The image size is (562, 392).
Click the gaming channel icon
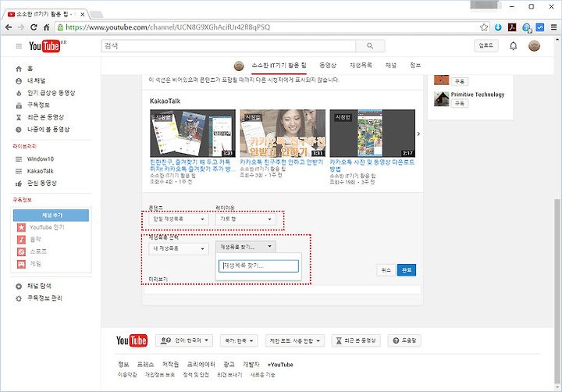coord(22,264)
